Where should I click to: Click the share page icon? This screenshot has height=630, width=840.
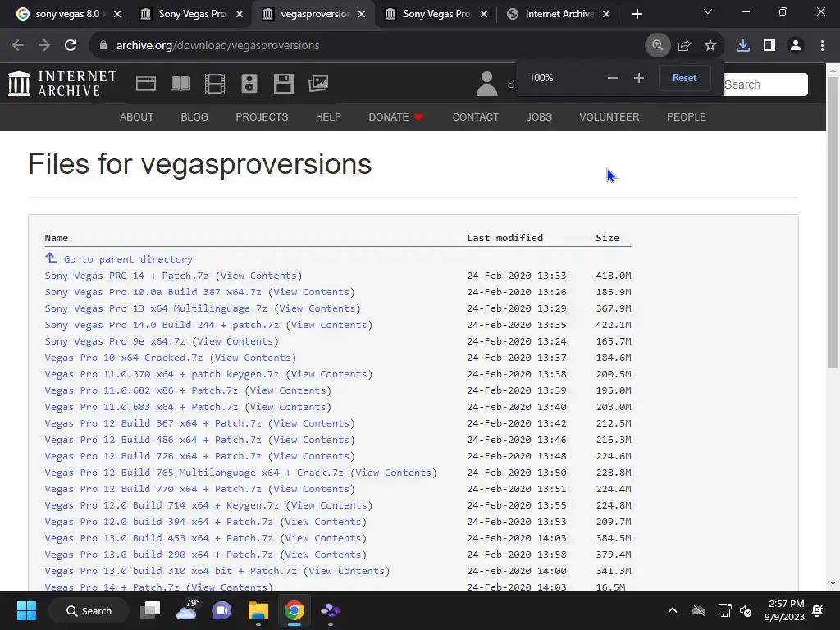click(x=684, y=45)
